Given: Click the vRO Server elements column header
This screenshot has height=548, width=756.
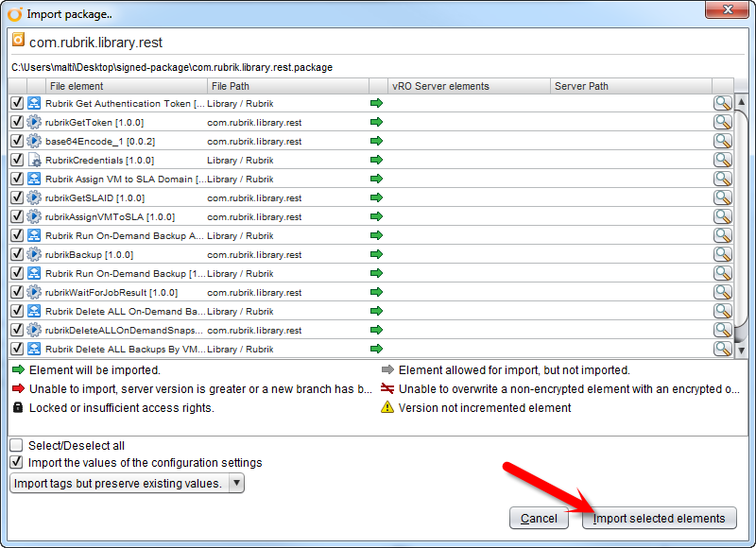Looking at the screenshot, I should 469,86.
